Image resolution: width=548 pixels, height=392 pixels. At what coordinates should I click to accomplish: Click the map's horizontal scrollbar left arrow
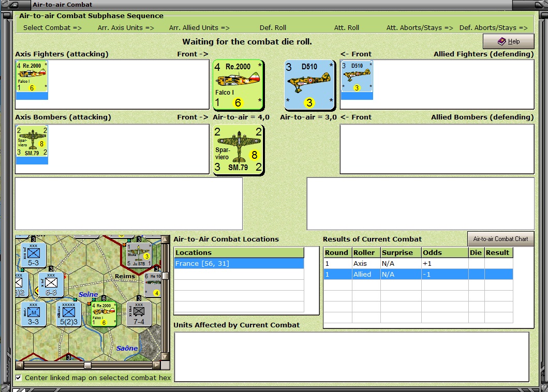point(20,365)
